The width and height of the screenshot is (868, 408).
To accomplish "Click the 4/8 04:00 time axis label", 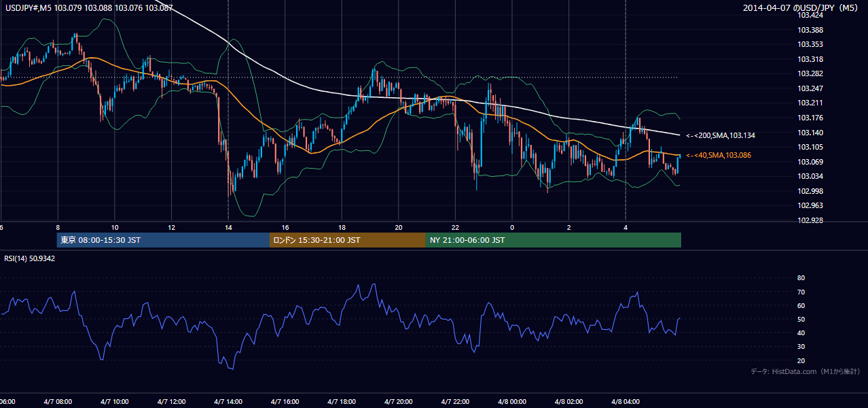I will 626,402.
